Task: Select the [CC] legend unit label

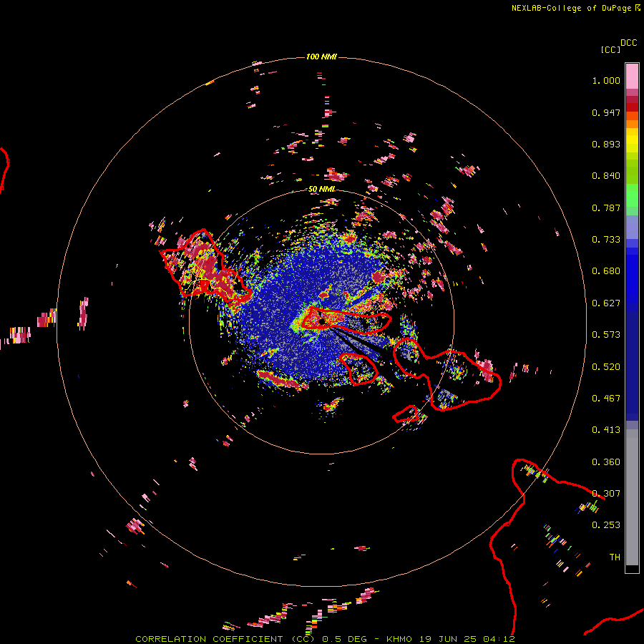Action: point(611,49)
